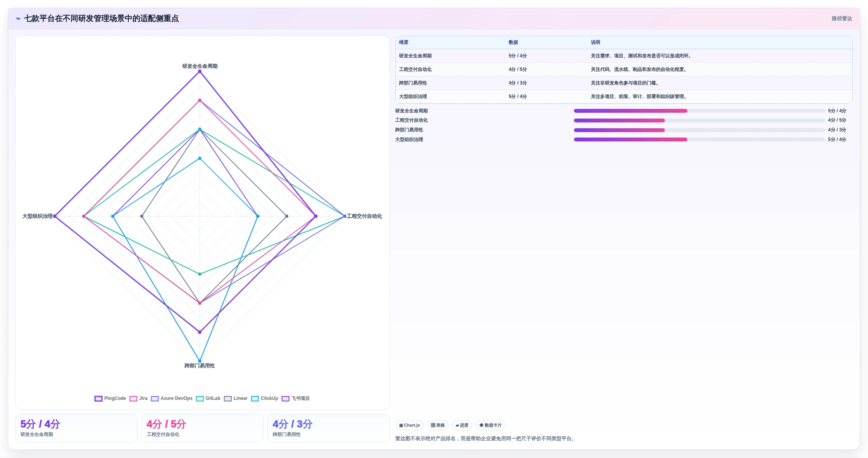Click the ClickUp point on the 研发全生命周期 axis
The height and width of the screenshot is (458, 868).
(x=200, y=158)
